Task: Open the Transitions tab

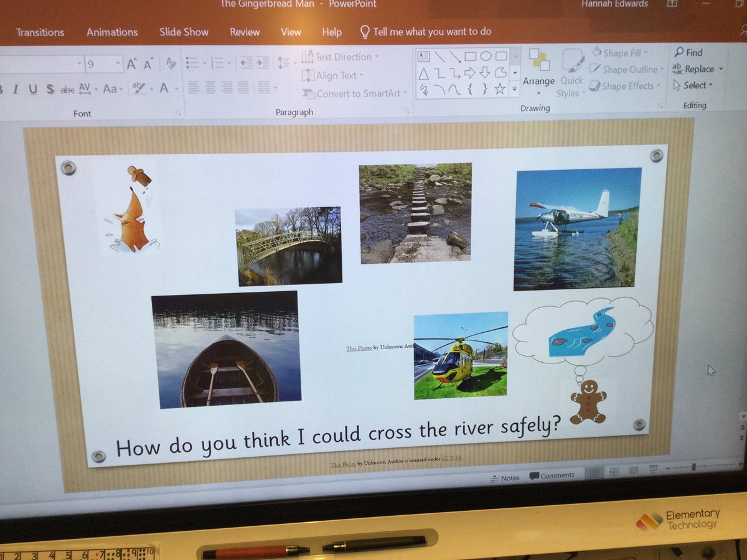Action: (x=40, y=32)
